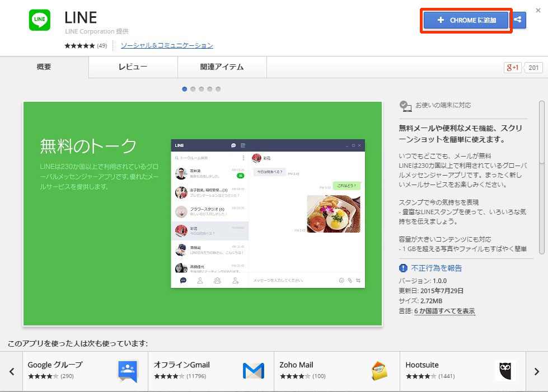The width and height of the screenshot is (548, 392).
Task: Click the オフラインGmail envelope icon
Action: 254,371
